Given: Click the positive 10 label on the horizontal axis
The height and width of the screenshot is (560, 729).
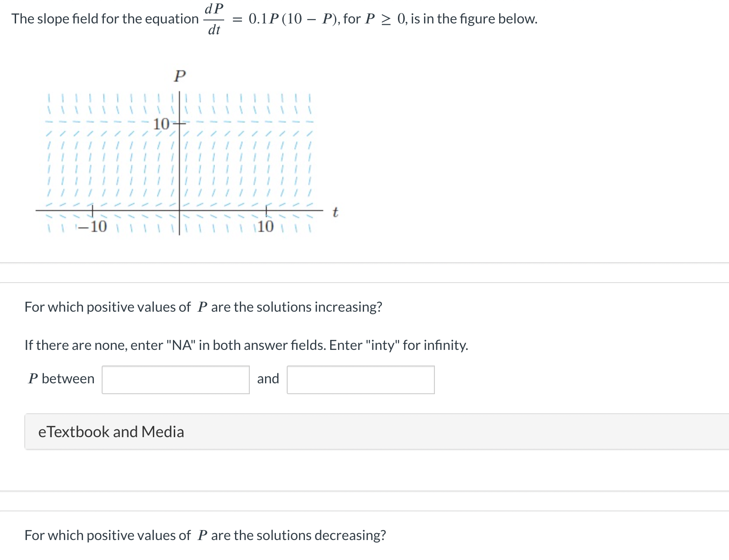Looking at the screenshot, I should click(265, 226).
